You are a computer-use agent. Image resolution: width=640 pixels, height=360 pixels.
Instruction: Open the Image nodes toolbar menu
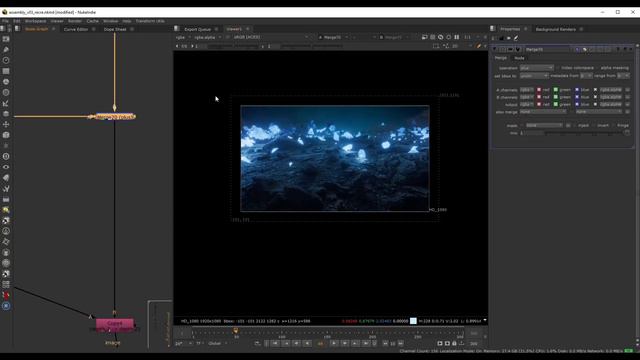(x=6, y=39)
